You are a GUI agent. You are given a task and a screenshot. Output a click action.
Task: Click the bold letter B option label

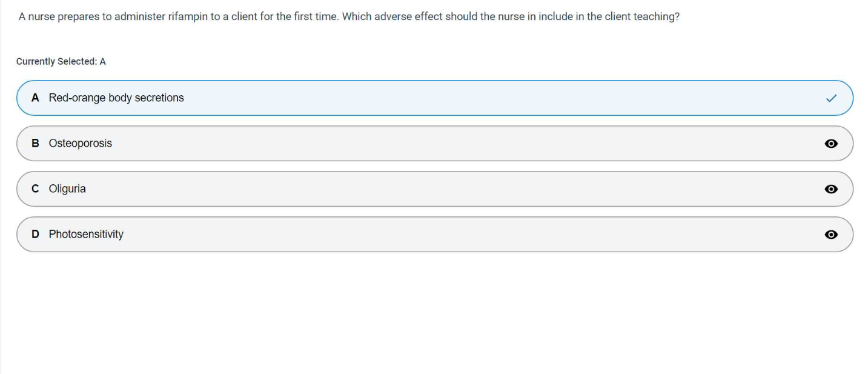(36, 144)
